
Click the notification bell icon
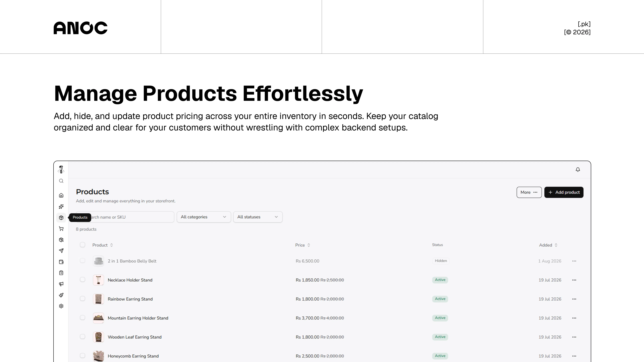(578, 170)
